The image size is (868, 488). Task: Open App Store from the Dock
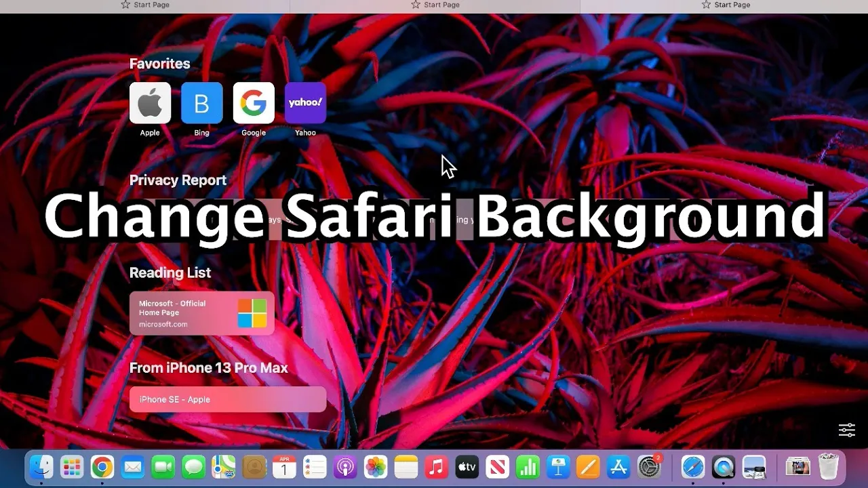pyautogui.click(x=618, y=467)
